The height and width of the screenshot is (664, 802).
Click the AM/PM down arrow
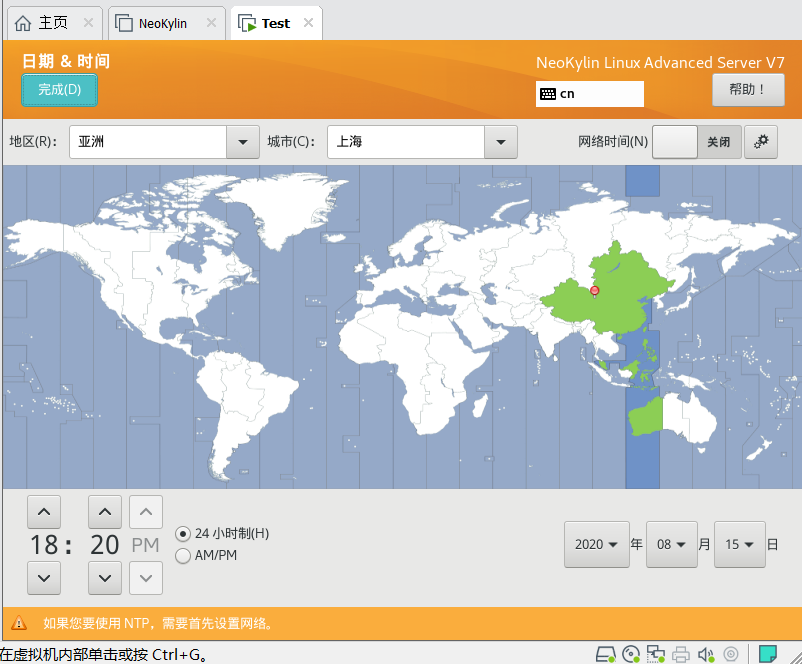(146, 578)
